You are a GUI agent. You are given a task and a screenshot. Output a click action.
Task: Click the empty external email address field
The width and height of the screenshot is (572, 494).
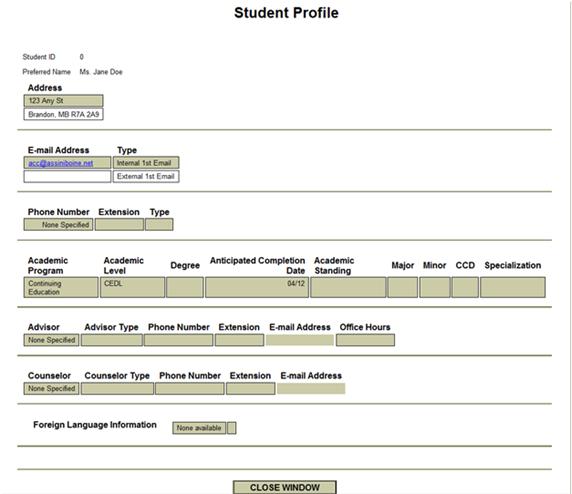click(67, 177)
